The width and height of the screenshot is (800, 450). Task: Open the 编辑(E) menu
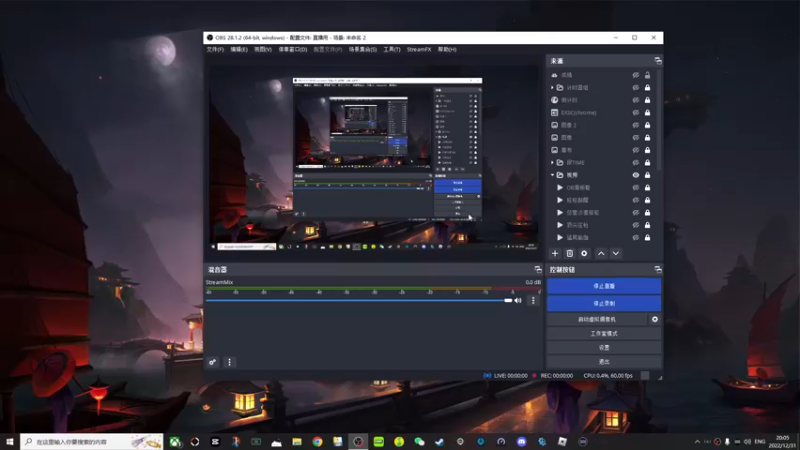[x=239, y=49]
